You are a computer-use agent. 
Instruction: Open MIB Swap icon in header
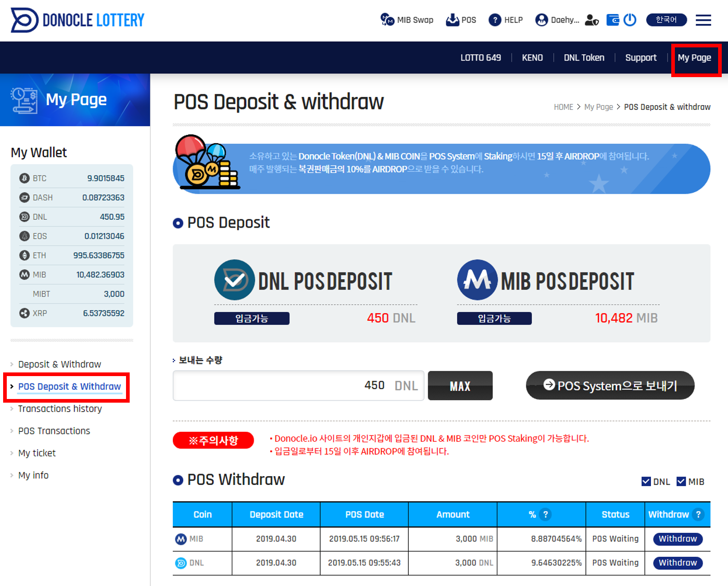coord(387,20)
